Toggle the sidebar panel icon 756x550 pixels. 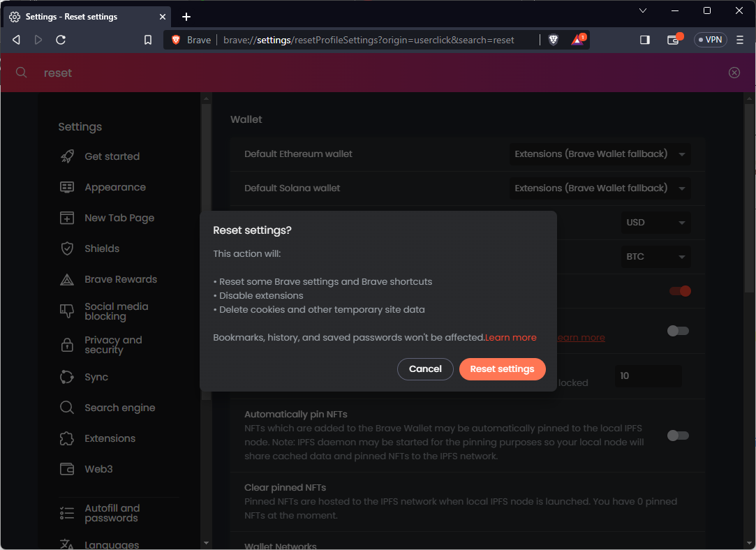click(x=644, y=40)
